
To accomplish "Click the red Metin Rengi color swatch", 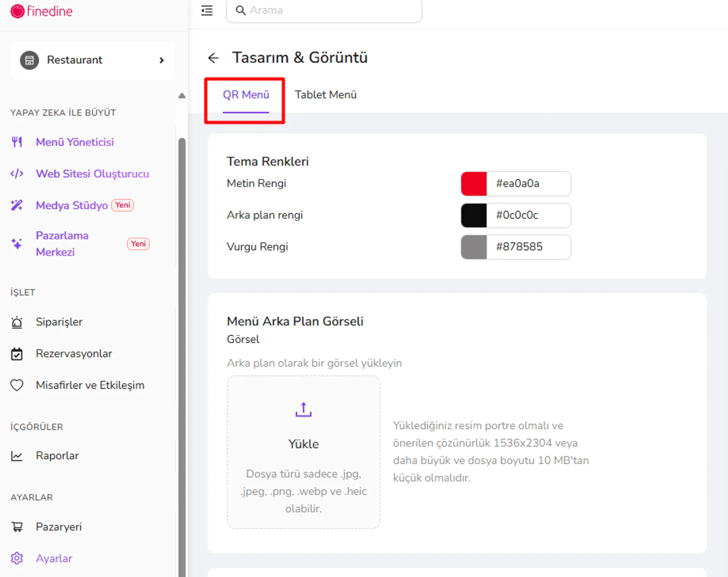I will pos(474,184).
